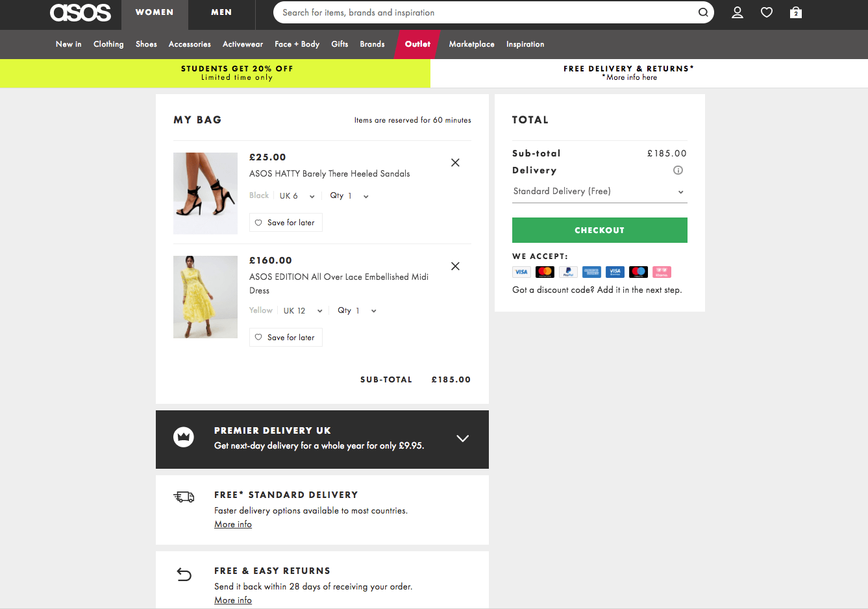The width and height of the screenshot is (868, 609).
Task: Remove the Heeled Sandals from bag
Action: point(455,163)
